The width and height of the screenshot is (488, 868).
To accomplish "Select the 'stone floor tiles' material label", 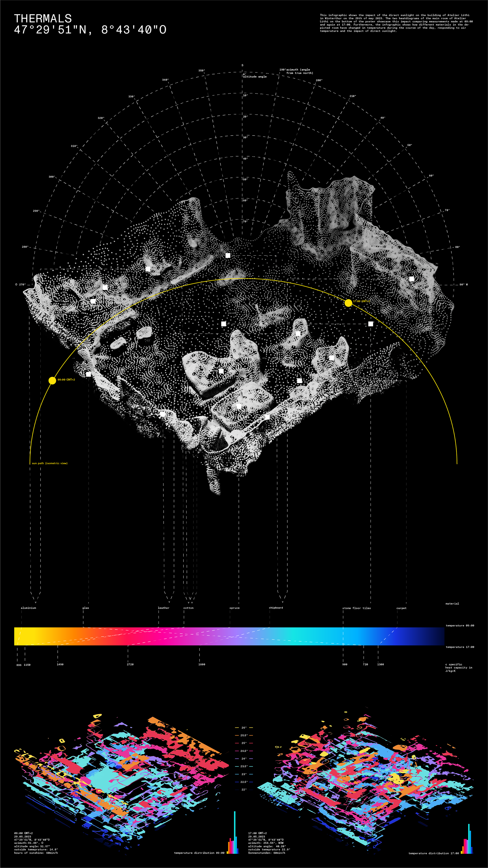I will click(x=356, y=608).
